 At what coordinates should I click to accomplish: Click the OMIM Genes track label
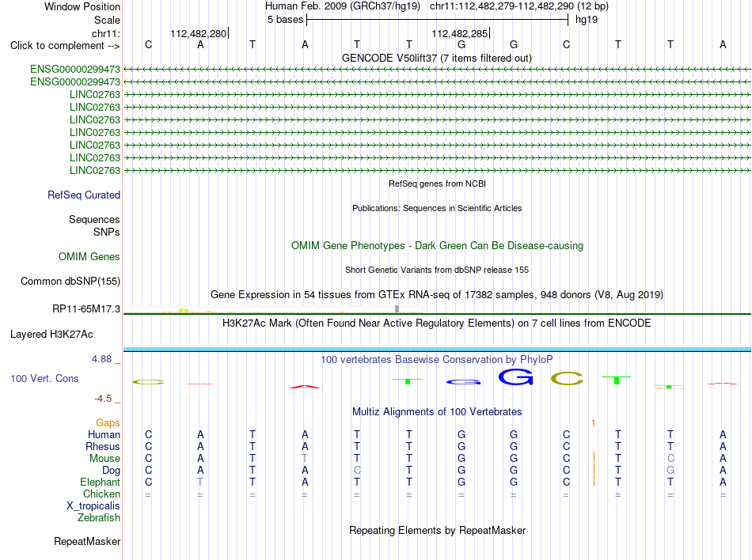tap(89, 257)
